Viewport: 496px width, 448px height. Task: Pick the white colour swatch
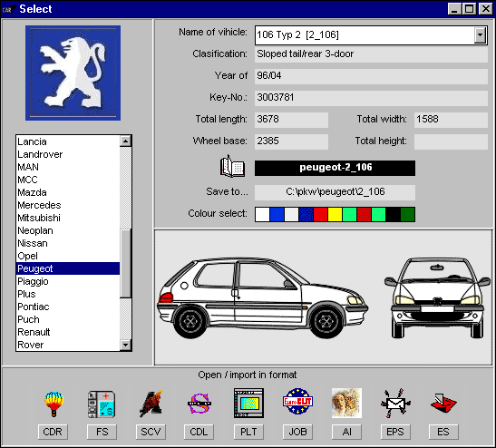coord(262,215)
